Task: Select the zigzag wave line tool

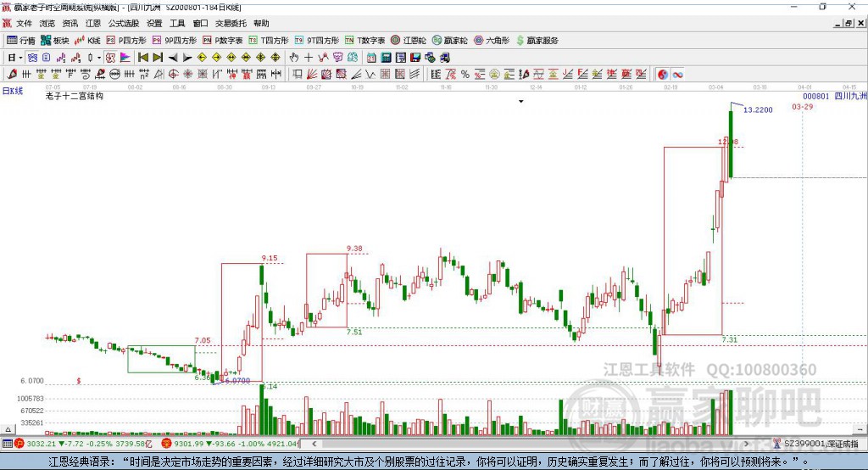Action: 370,75
